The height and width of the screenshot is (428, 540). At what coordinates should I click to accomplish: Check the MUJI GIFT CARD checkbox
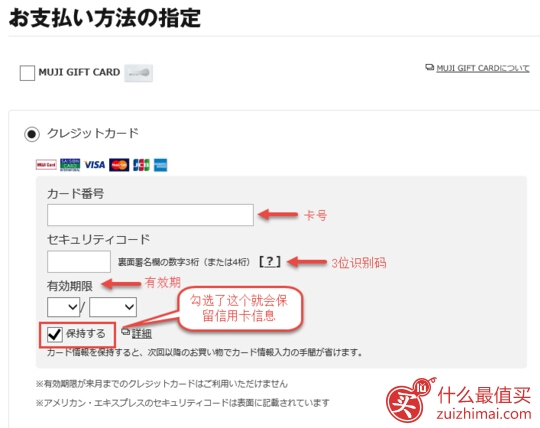[x=27, y=73]
